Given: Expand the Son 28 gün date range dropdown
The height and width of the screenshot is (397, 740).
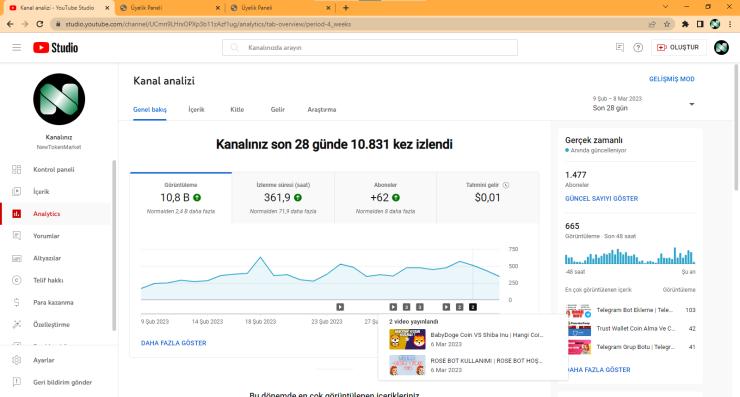Looking at the screenshot, I should point(691,104).
